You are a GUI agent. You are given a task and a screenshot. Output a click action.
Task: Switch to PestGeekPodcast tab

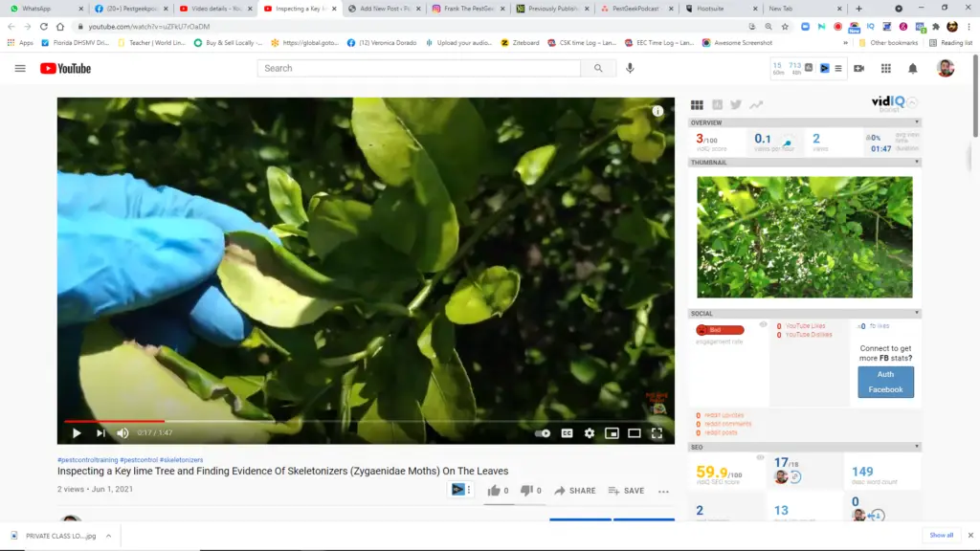click(635, 9)
